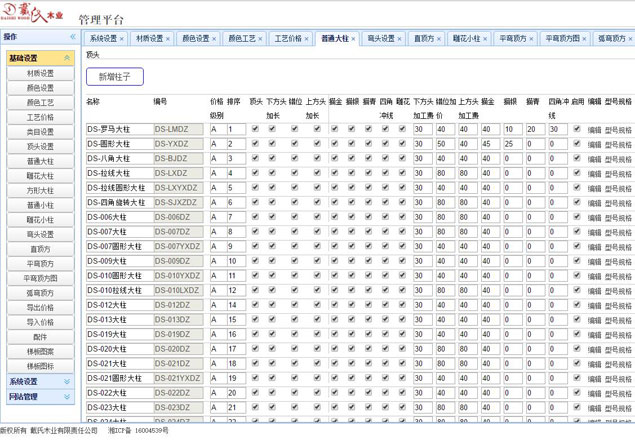The width and height of the screenshot is (635, 440).
Task: Click the 编号 column header
Action: [160, 102]
